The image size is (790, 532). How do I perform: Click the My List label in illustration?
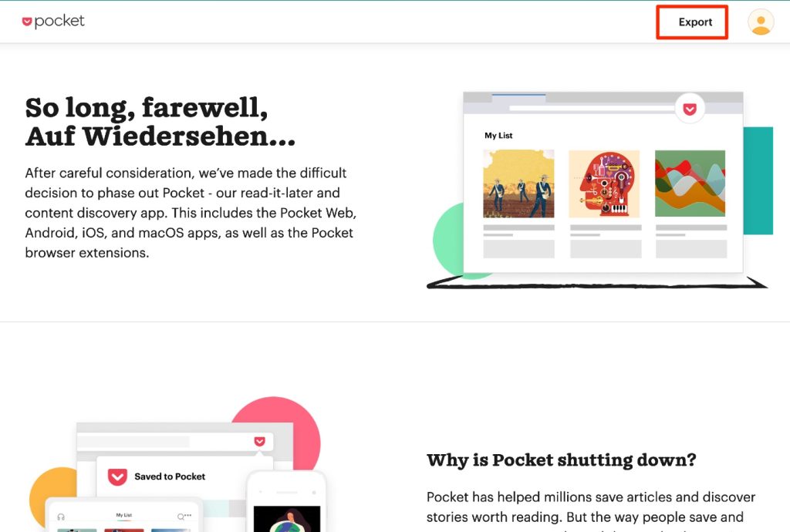tap(498, 136)
